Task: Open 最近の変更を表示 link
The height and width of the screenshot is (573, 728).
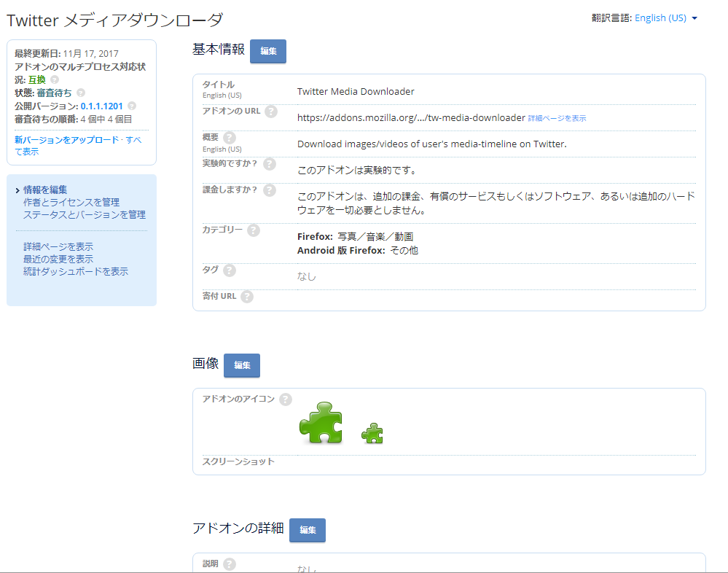Action: tap(58, 259)
